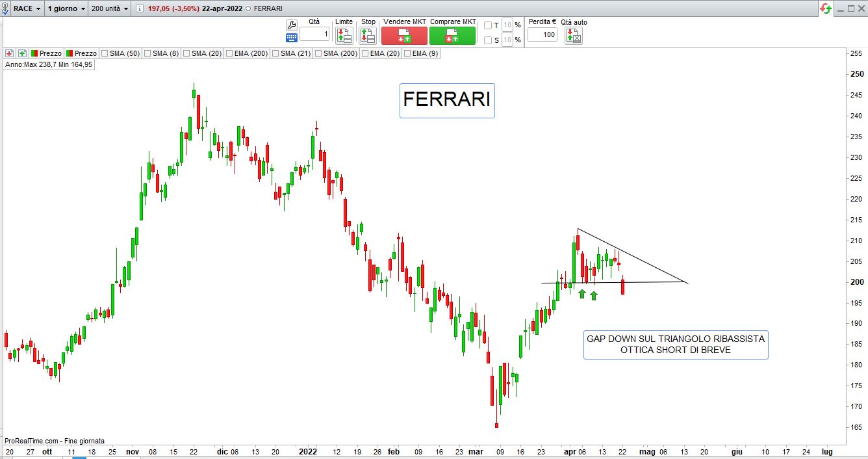Click the Qtà auto icon
This screenshot has width=868, height=459.
point(574,36)
